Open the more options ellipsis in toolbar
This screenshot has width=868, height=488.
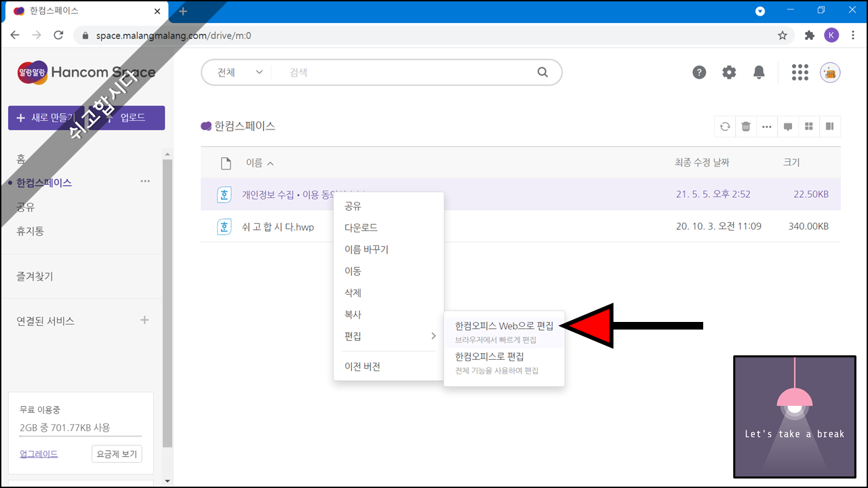[x=767, y=126]
